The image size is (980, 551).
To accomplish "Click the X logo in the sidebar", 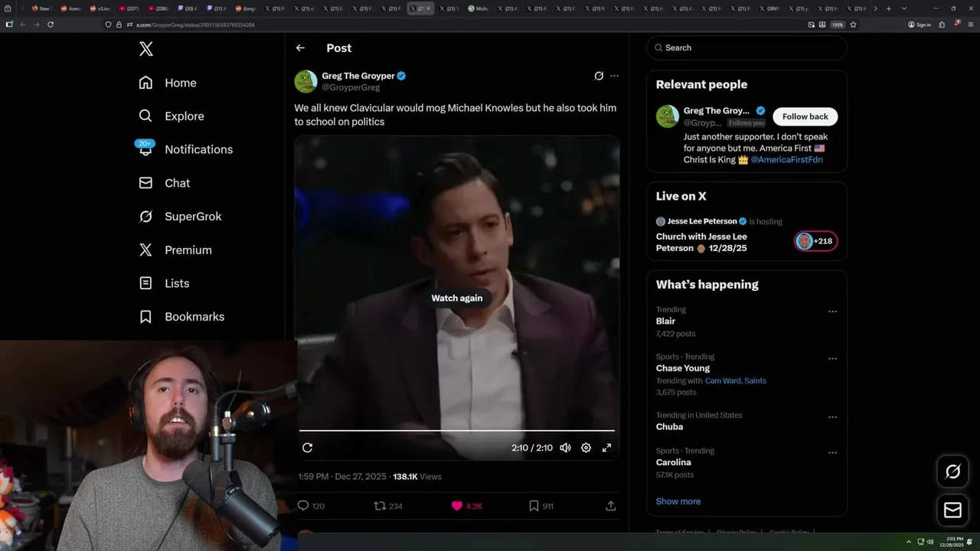I will [146, 49].
